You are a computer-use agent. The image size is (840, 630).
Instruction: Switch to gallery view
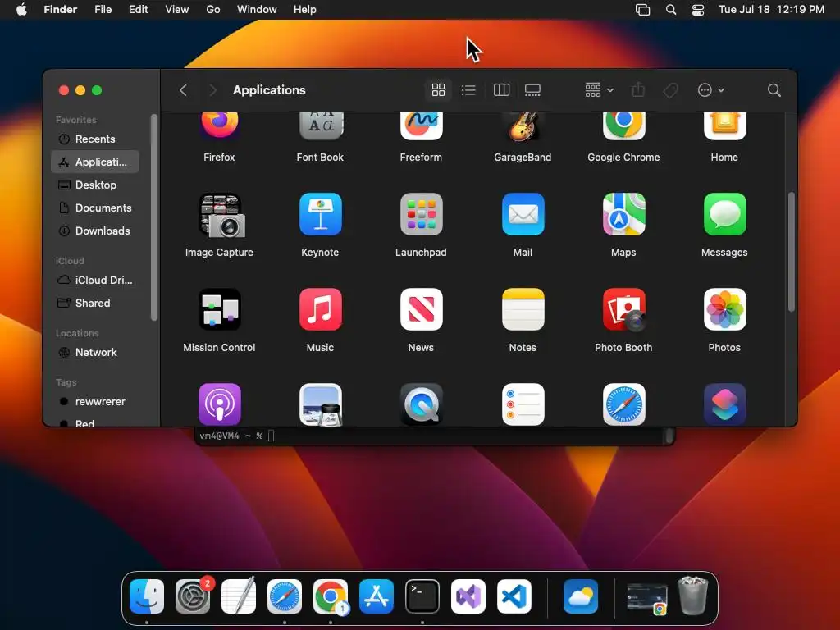pyautogui.click(x=532, y=90)
